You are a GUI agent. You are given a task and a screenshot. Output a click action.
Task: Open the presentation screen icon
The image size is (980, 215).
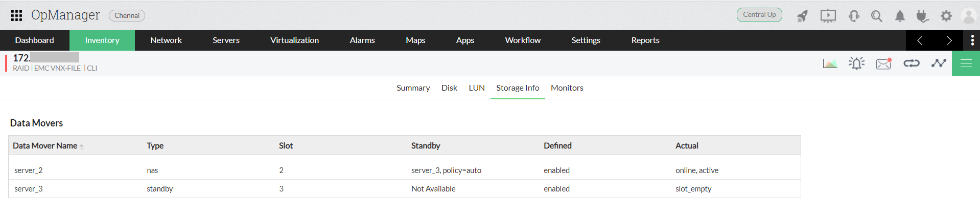828,16
